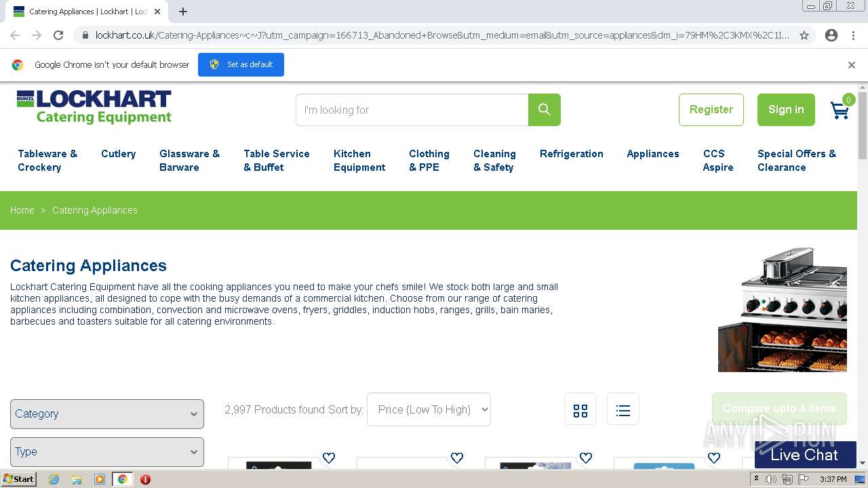Open CCS Aspire menu
Screen dimensions: 868x488
pyautogui.click(x=718, y=161)
